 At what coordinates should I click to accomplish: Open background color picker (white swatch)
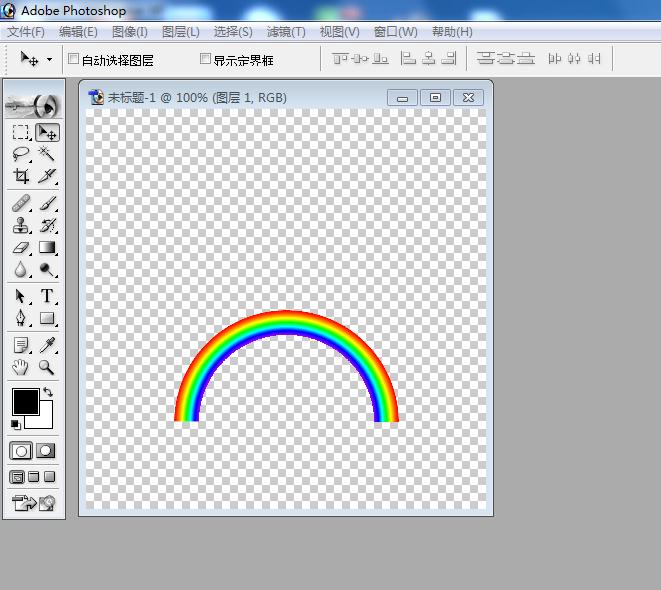click(x=46, y=419)
